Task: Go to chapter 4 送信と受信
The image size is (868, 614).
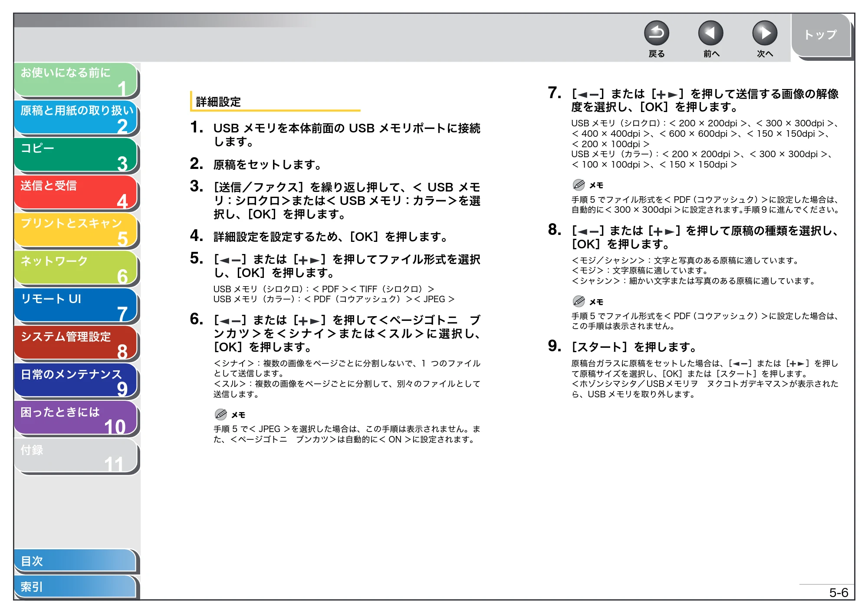Action: point(76,193)
